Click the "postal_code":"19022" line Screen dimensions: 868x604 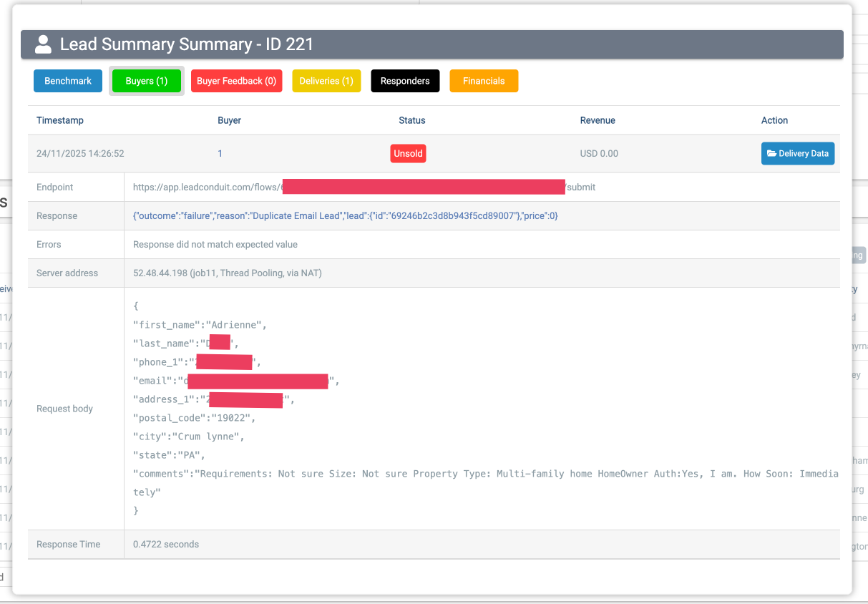point(194,418)
